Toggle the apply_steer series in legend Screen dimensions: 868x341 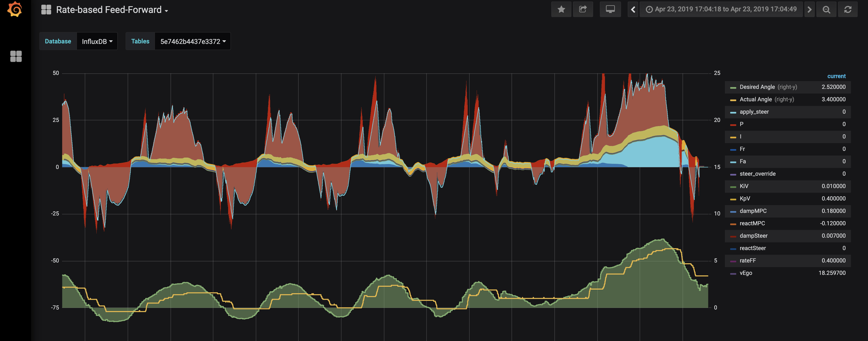(x=754, y=112)
